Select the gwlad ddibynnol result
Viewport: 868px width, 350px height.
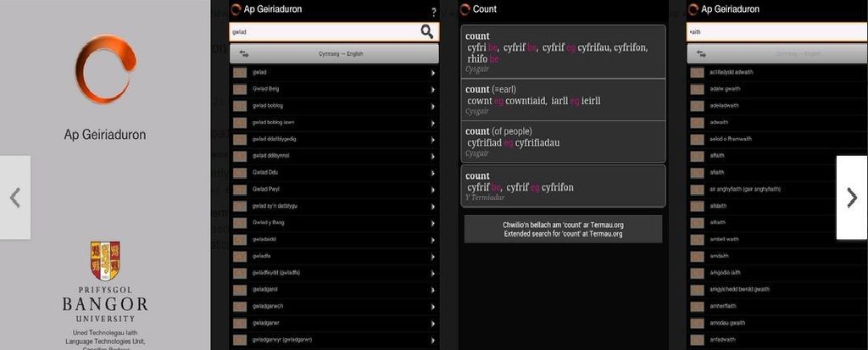coord(334,156)
